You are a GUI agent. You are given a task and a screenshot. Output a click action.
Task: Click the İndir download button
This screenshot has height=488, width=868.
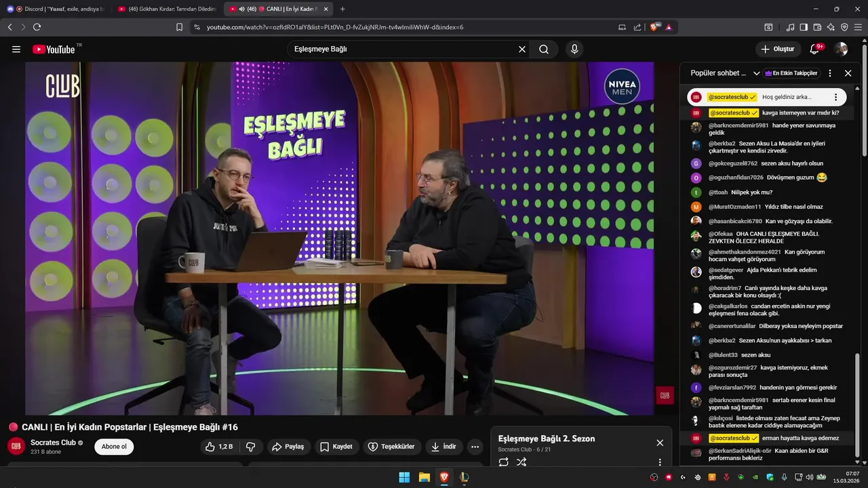(443, 447)
